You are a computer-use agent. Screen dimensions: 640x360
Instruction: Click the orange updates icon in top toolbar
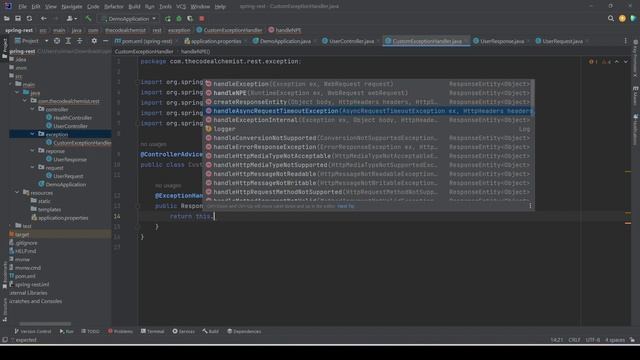622,18
